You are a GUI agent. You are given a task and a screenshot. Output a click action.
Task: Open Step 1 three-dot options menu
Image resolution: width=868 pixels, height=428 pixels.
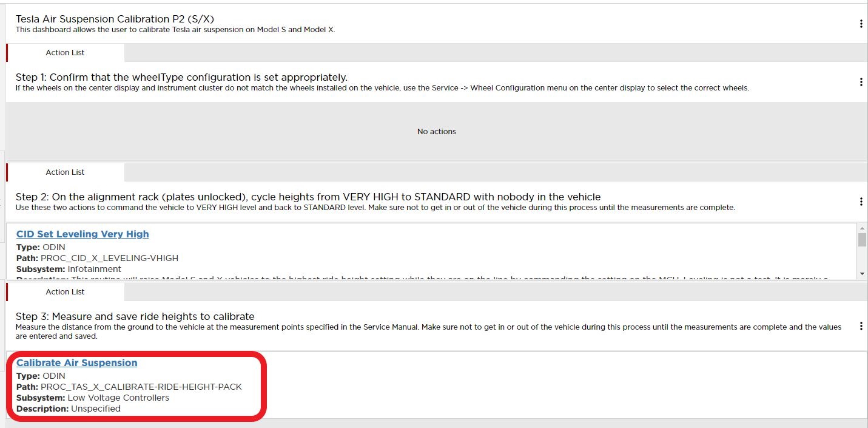(861, 82)
